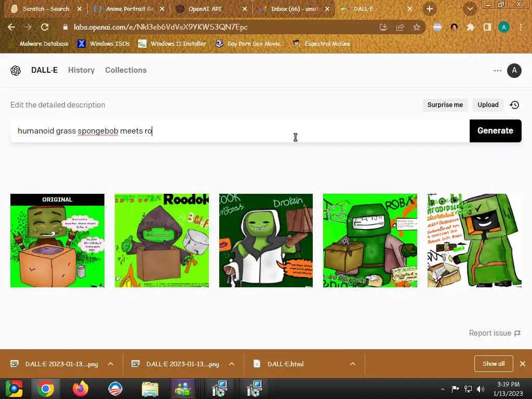532x399 pixels.
Task: Show hidden tray icons arrow
Action: coord(443,389)
